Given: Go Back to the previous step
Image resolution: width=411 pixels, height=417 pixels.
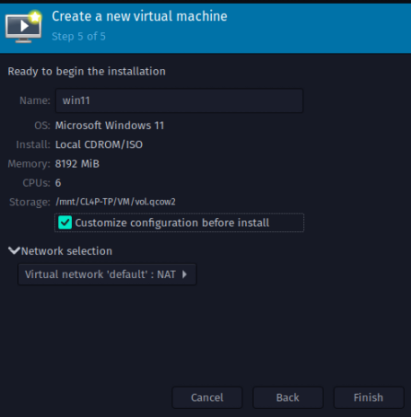Looking at the screenshot, I should pyautogui.click(x=288, y=397).
